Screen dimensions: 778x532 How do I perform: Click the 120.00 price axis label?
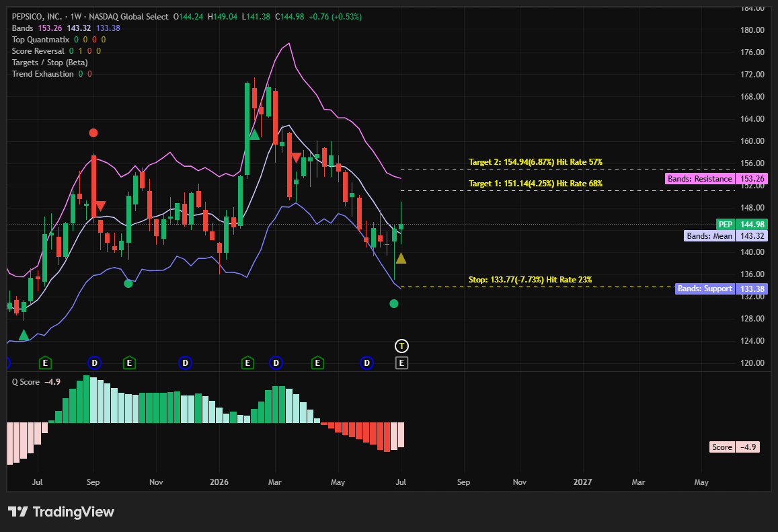tap(752, 363)
